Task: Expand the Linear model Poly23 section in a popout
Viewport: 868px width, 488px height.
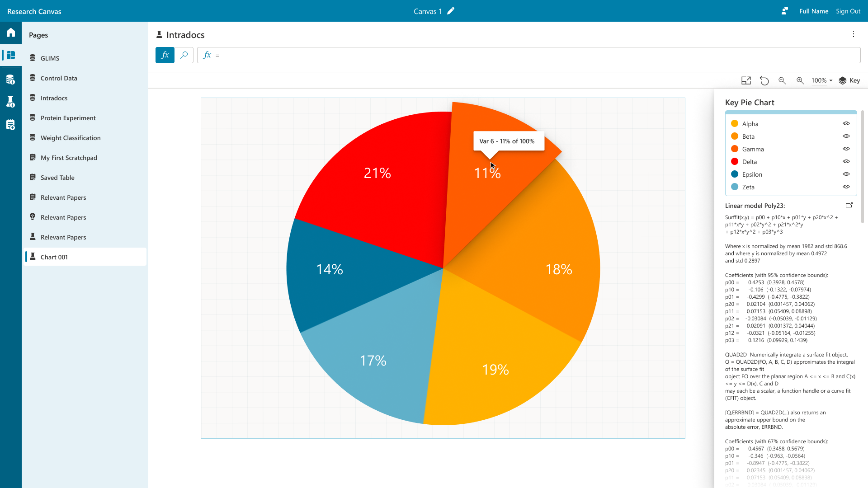Action: [849, 205]
